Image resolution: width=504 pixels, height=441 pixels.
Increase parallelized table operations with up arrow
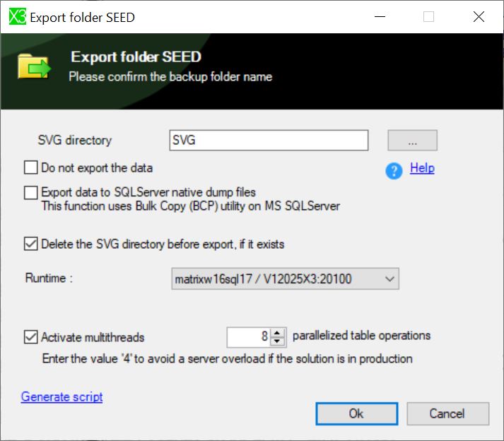(x=277, y=332)
